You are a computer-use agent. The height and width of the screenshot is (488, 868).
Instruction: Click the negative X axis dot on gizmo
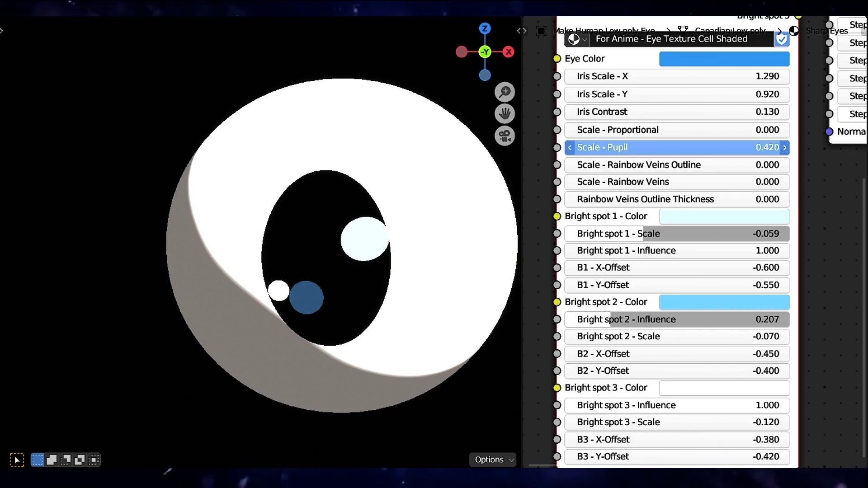tap(461, 52)
